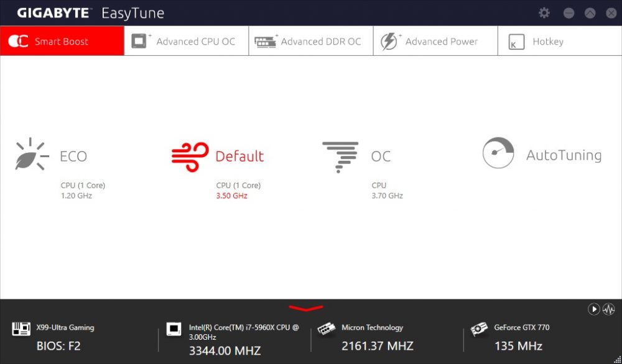Select the Advanced Power tab

click(x=435, y=41)
